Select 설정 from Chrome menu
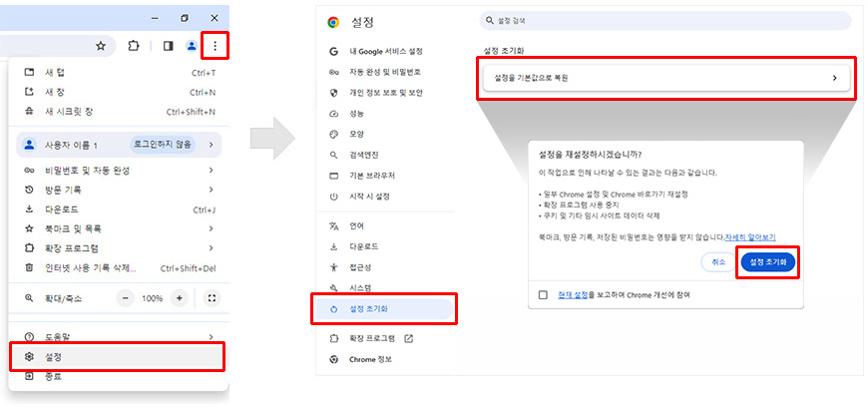 tap(118, 356)
